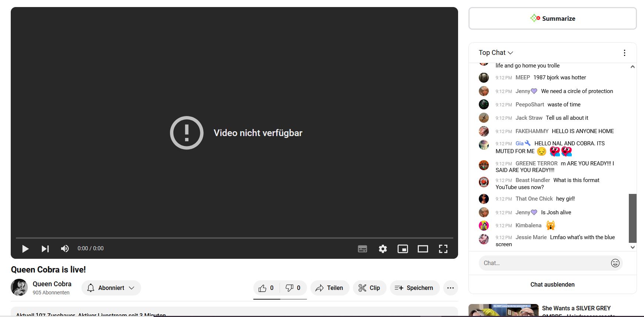Open chat options three-dot menu
Viewport: 644px width, 317px height.
point(624,53)
